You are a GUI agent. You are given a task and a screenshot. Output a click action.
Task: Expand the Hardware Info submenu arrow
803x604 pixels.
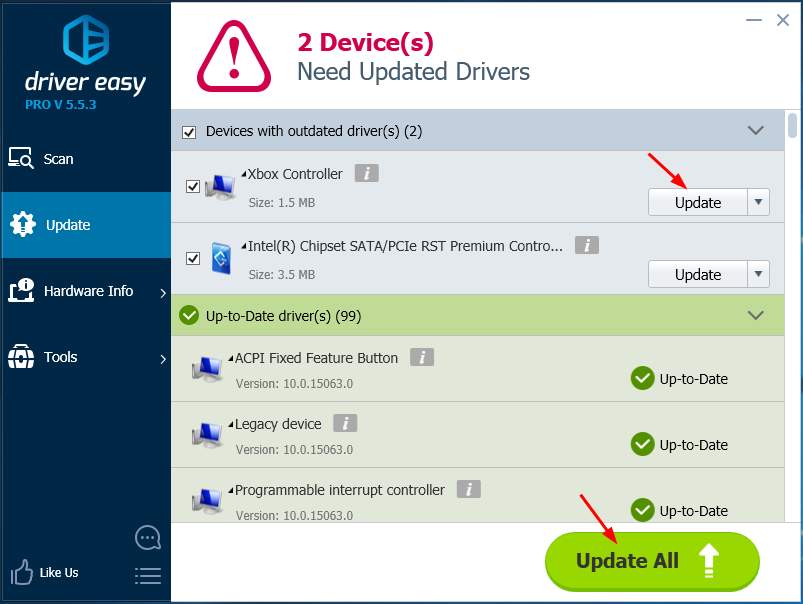coord(163,293)
